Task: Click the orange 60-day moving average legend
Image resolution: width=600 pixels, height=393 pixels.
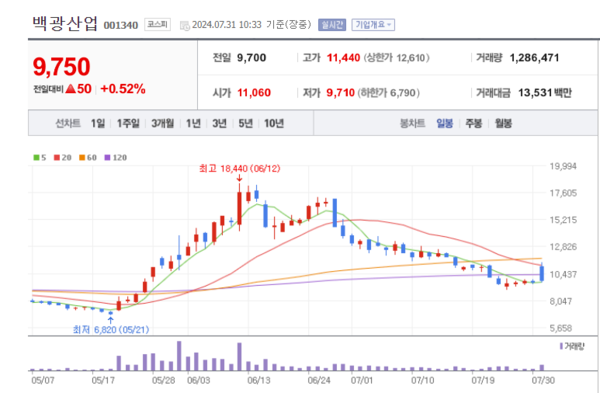Action: (88, 157)
